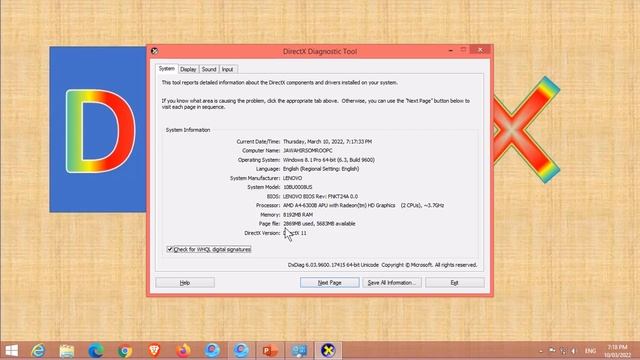Screen dimensions: 640x360
Task: Click the 'System Information' group label
Action: click(x=188, y=130)
